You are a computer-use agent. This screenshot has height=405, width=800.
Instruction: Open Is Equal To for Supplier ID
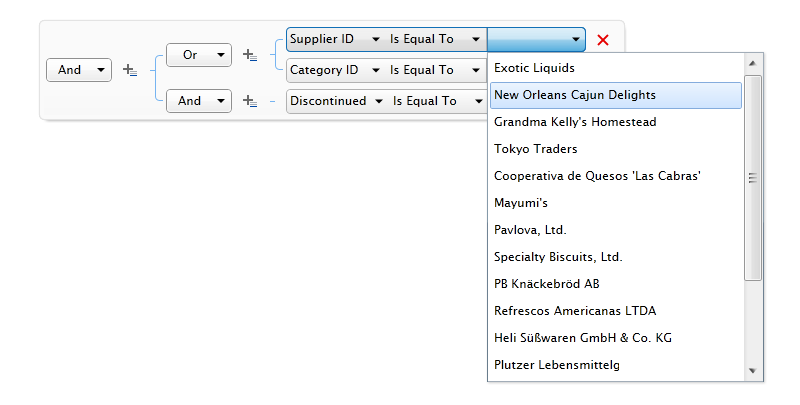[435, 39]
